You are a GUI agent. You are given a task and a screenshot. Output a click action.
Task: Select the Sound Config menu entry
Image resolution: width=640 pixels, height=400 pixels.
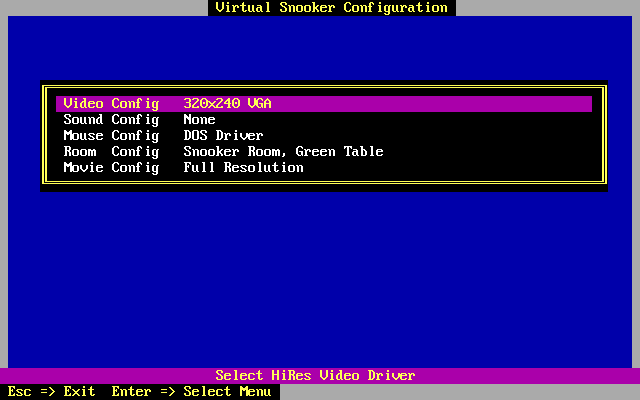111,120
